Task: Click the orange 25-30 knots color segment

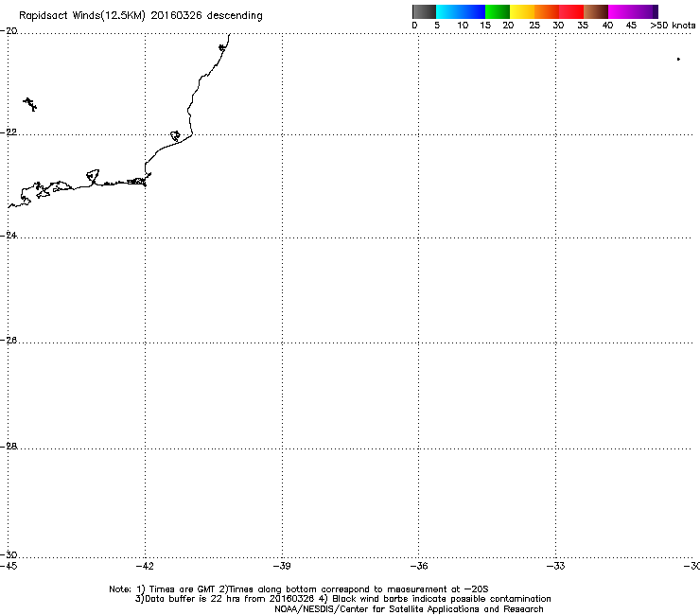Action: 547,11
